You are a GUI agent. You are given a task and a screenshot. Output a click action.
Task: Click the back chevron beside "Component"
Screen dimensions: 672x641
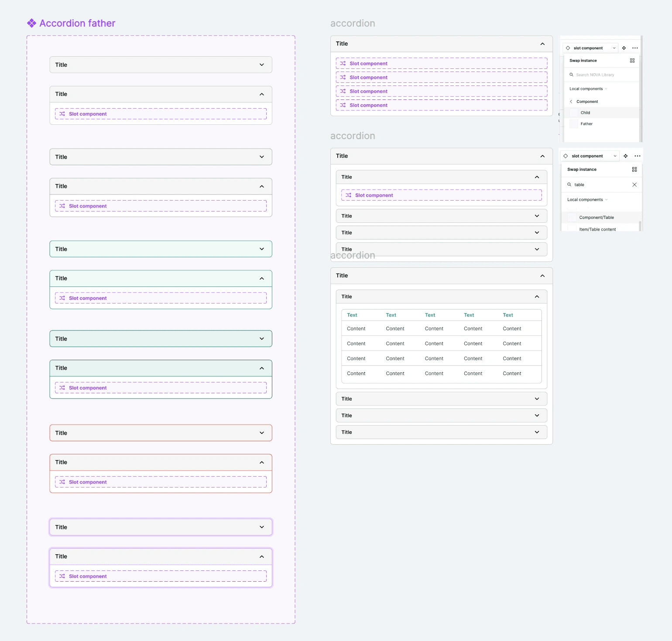[x=571, y=102]
